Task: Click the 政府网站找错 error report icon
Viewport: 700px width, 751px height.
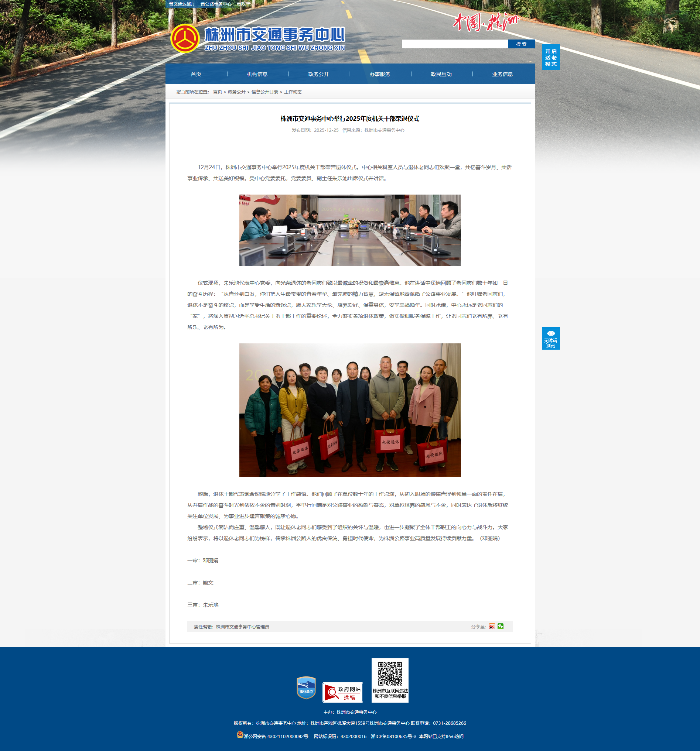Action: tap(342, 692)
